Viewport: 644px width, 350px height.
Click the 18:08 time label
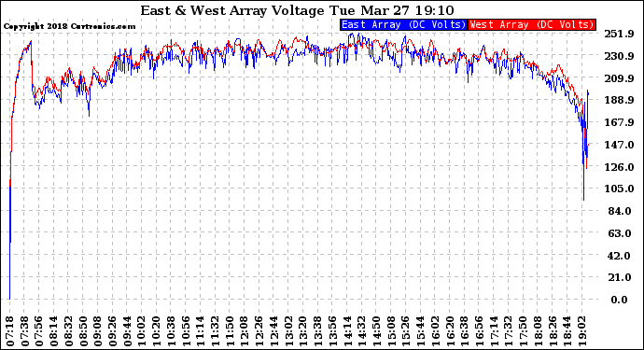[x=538, y=331]
